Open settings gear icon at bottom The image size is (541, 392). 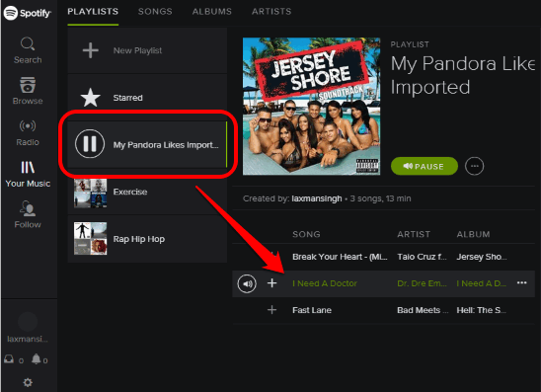pyautogui.click(x=28, y=382)
